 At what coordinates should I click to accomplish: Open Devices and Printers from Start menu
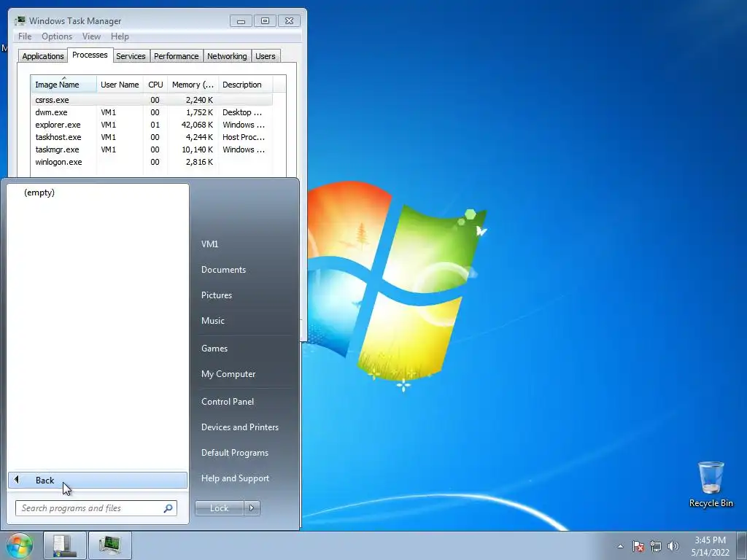240,427
